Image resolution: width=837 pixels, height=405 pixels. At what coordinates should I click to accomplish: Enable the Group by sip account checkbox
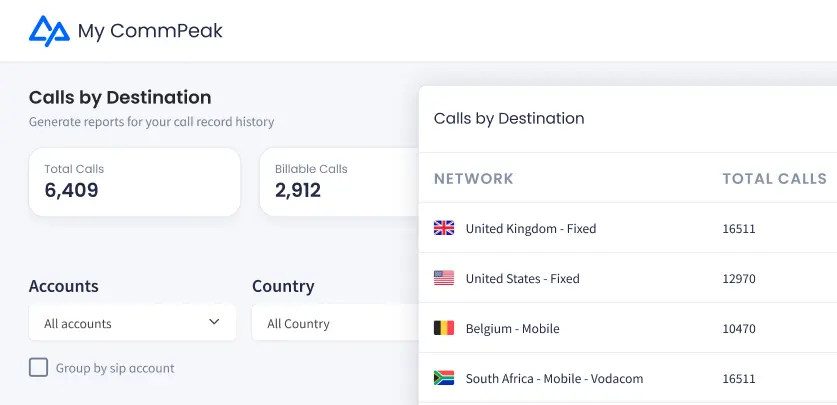(x=38, y=368)
